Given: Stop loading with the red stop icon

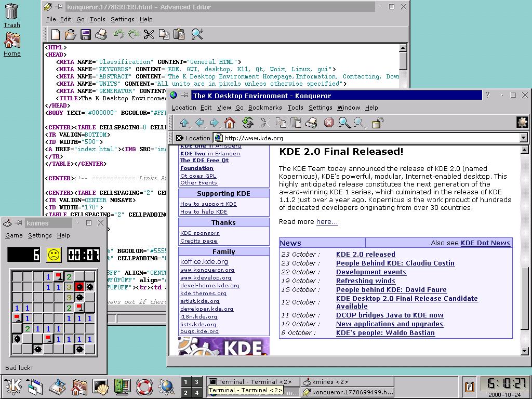Looking at the screenshot, I should 328,123.
